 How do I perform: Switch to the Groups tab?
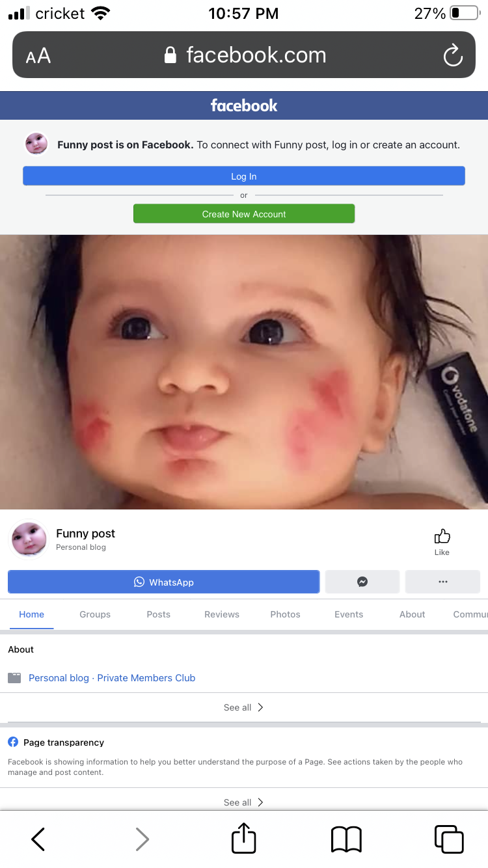pyautogui.click(x=95, y=614)
